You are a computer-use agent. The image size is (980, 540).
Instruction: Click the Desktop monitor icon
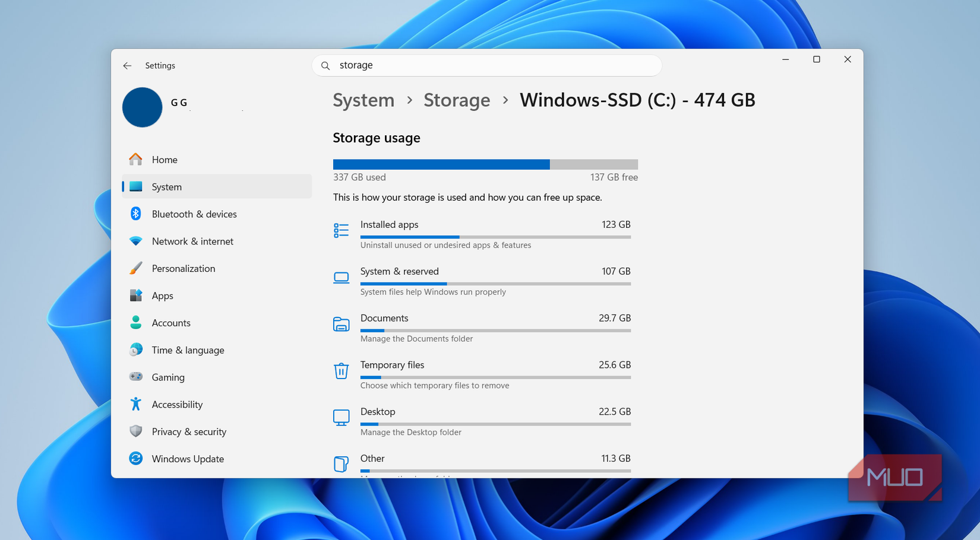(341, 418)
